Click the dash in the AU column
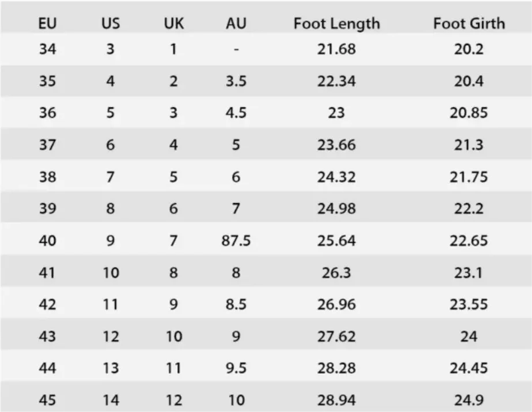 tap(236, 49)
